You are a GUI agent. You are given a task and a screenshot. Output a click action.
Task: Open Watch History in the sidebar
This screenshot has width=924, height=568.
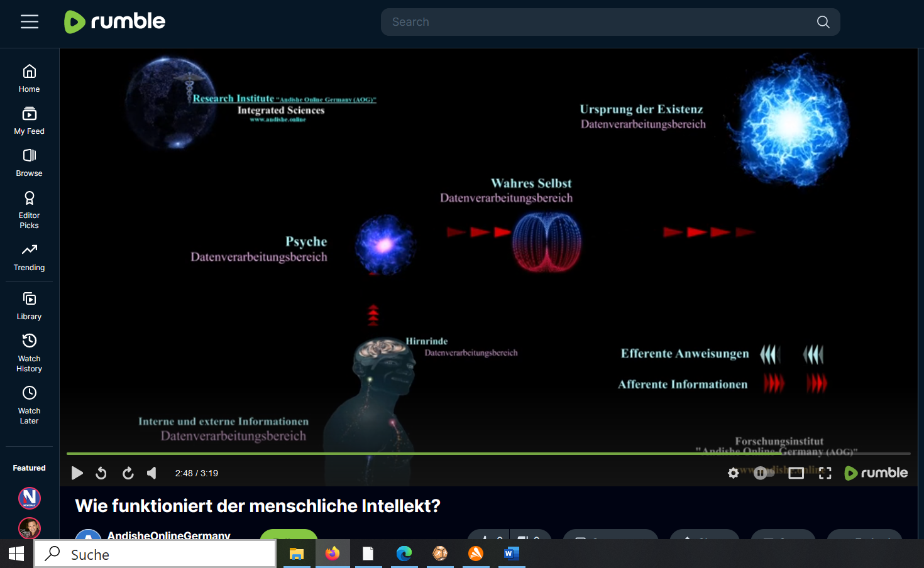click(29, 353)
